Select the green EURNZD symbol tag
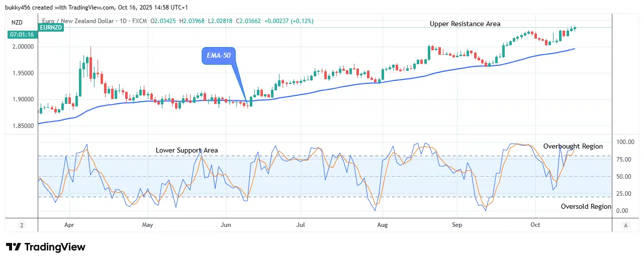Viewport: 644px width, 262px height. pos(51,27)
